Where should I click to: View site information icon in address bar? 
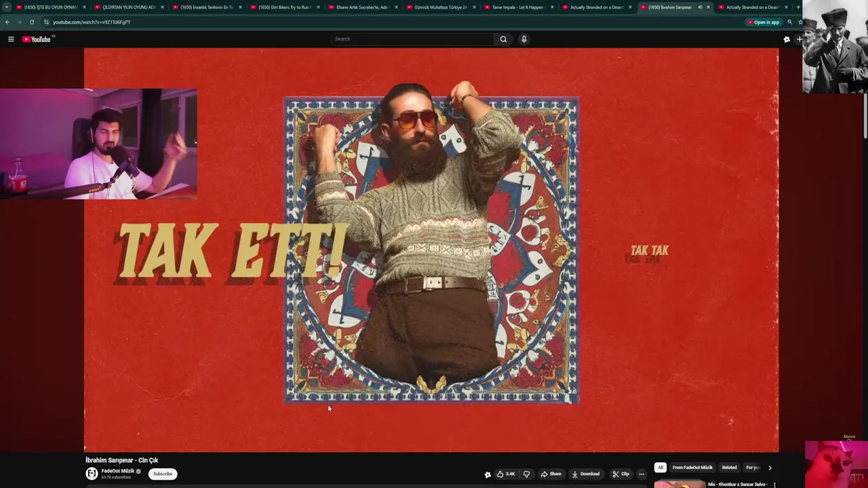coord(46,22)
